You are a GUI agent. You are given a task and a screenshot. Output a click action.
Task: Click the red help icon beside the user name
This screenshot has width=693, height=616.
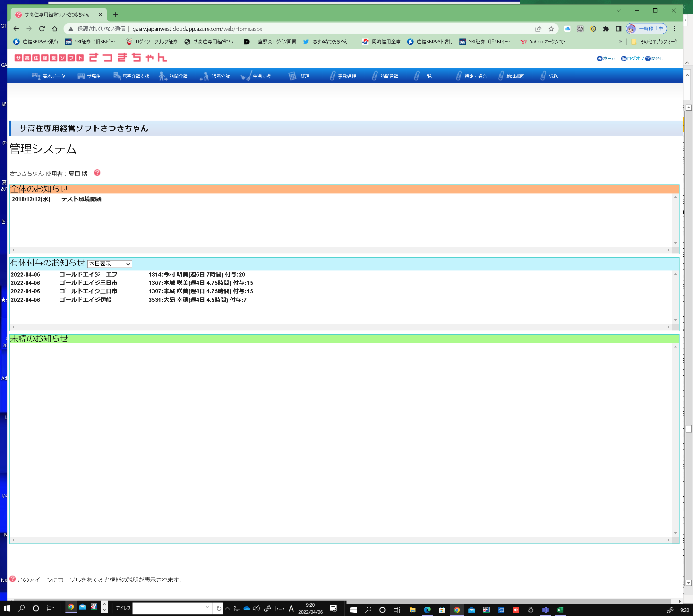pyautogui.click(x=97, y=173)
